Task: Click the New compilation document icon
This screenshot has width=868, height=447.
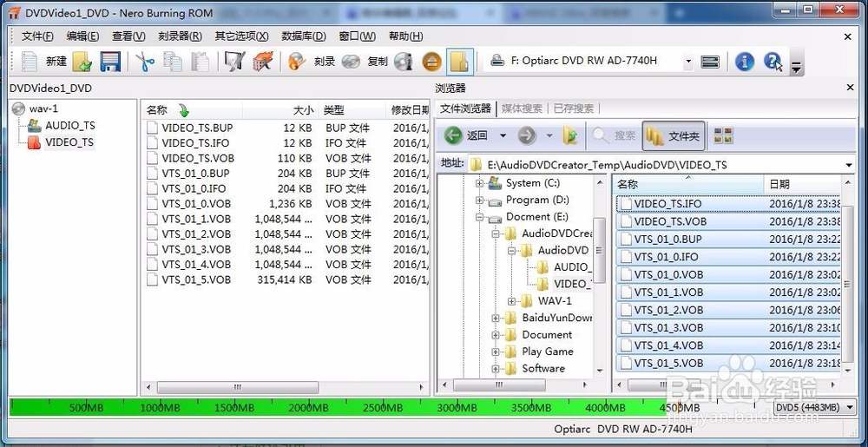Action: (x=29, y=62)
